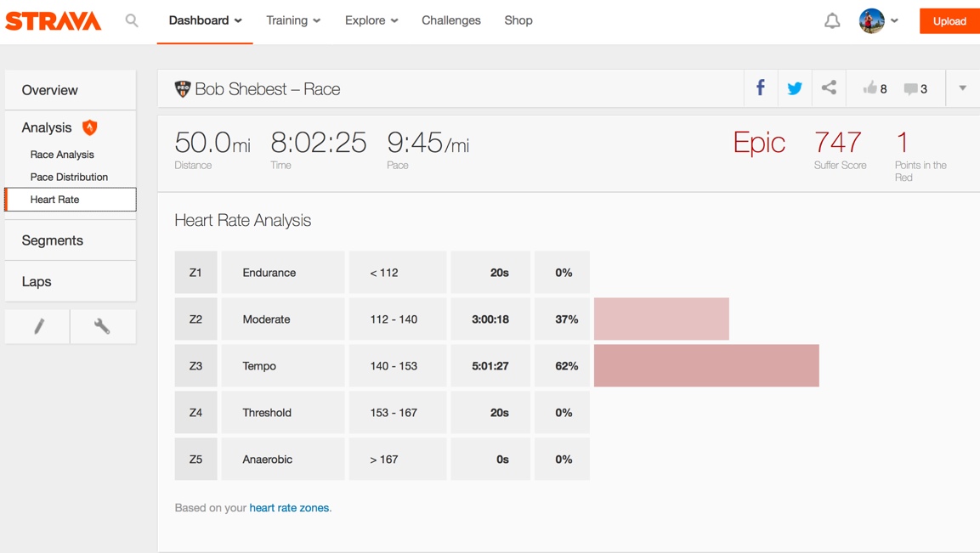Go to Strava home logo

pyautogui.click(x=54, y=21)
